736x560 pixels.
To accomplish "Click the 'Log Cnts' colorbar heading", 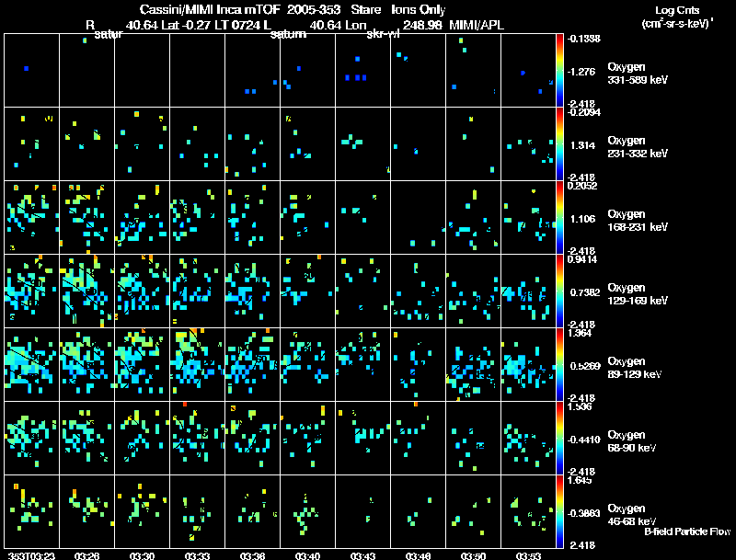I will click(677, 10).
